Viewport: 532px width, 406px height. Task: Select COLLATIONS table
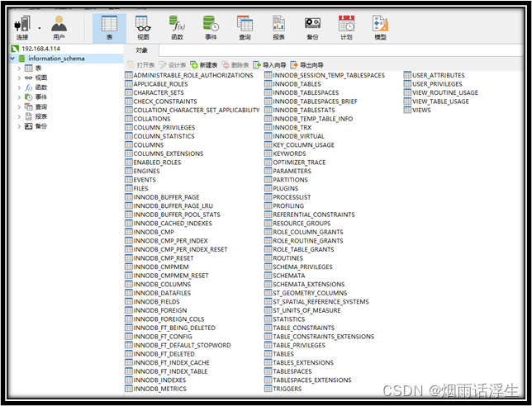pos(148,119)
